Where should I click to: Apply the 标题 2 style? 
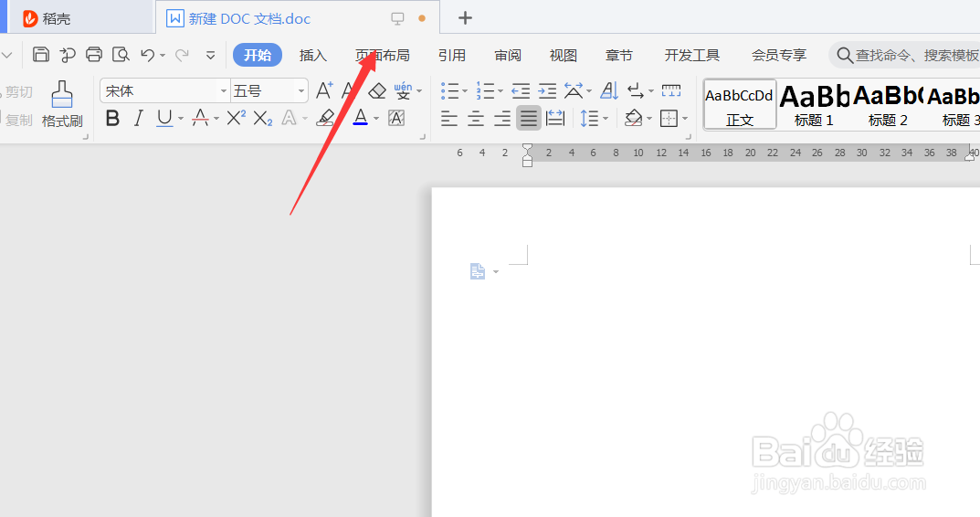pyautogui.click(x=888, y=104)
